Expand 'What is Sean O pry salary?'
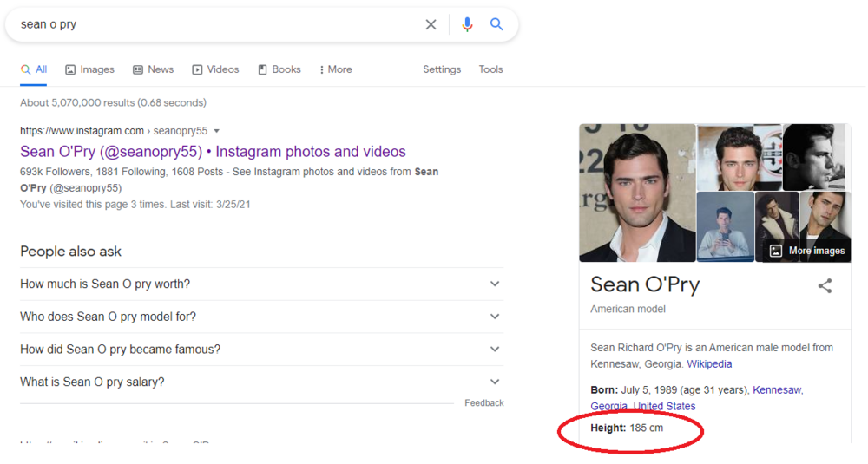The width and height of the screenshot is (868, 464). (261, 382)
